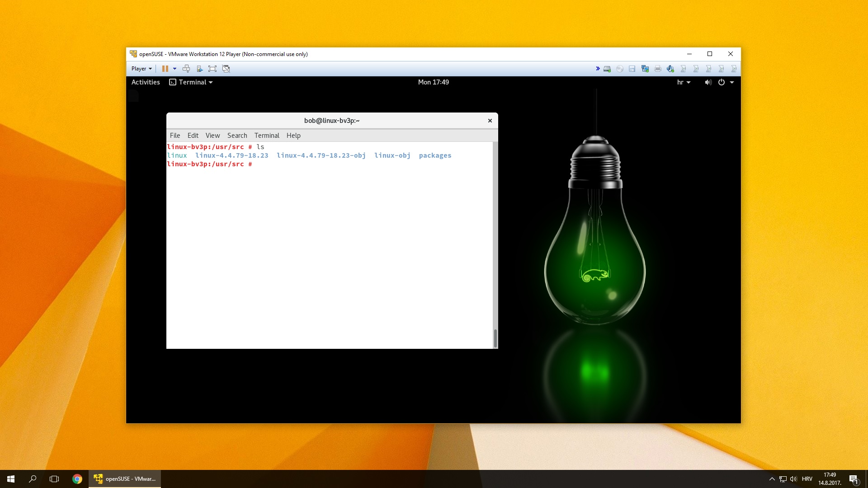Expand the double-chevron devices arrow

click(x=598, y=69)
